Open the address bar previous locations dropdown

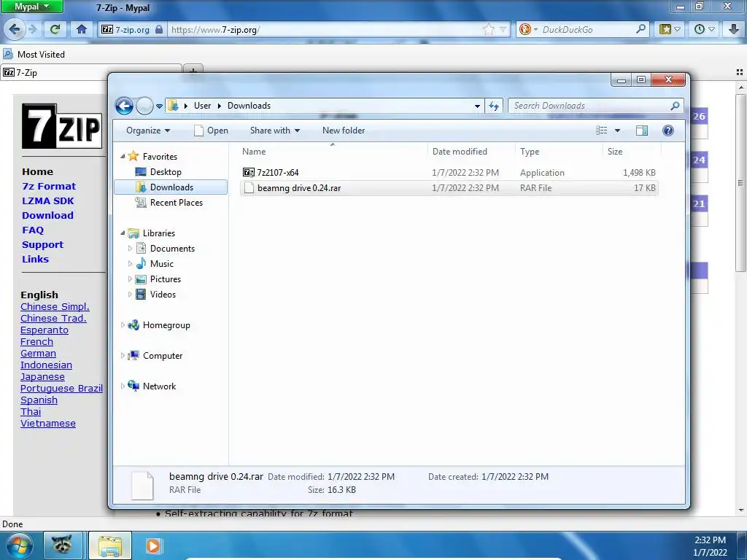click(x=477, y=106)
